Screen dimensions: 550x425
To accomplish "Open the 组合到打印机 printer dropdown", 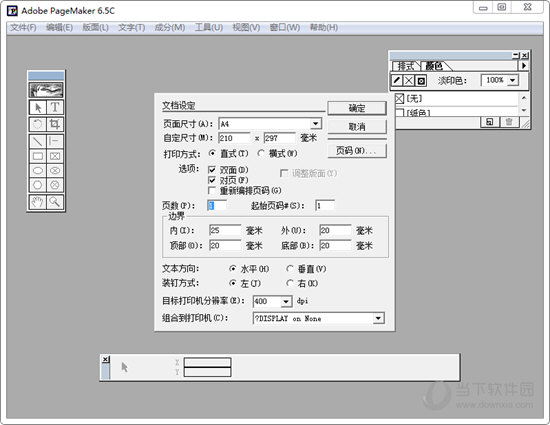I will [378, 318].
